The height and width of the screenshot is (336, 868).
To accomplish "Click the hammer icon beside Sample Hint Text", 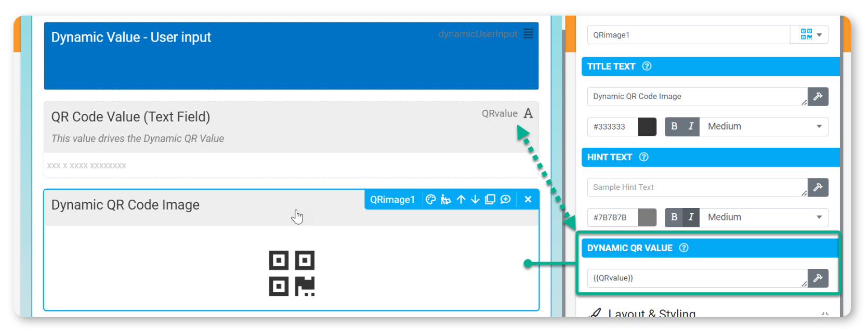I will click(x=818, y=187).
